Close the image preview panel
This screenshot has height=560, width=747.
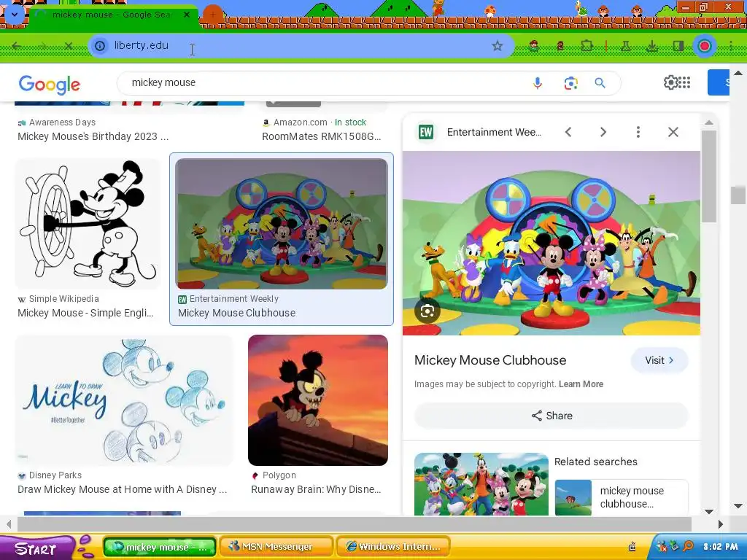673,132
